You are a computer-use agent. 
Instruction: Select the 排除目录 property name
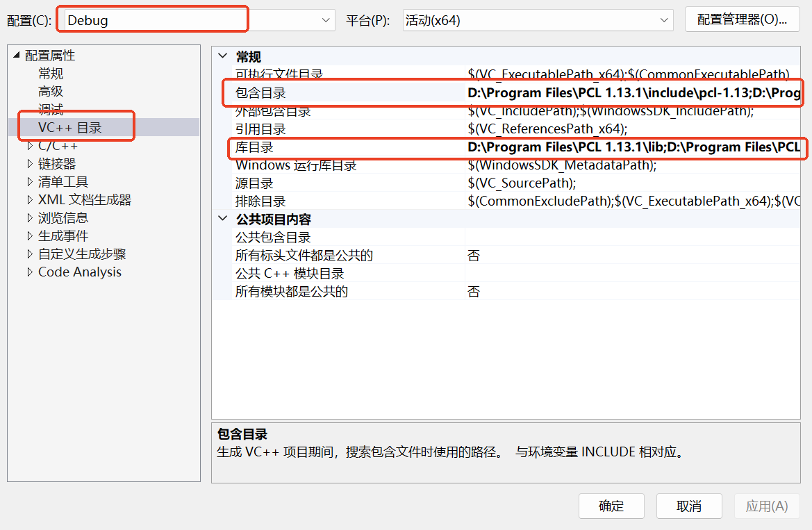click(x=260, y=201)
